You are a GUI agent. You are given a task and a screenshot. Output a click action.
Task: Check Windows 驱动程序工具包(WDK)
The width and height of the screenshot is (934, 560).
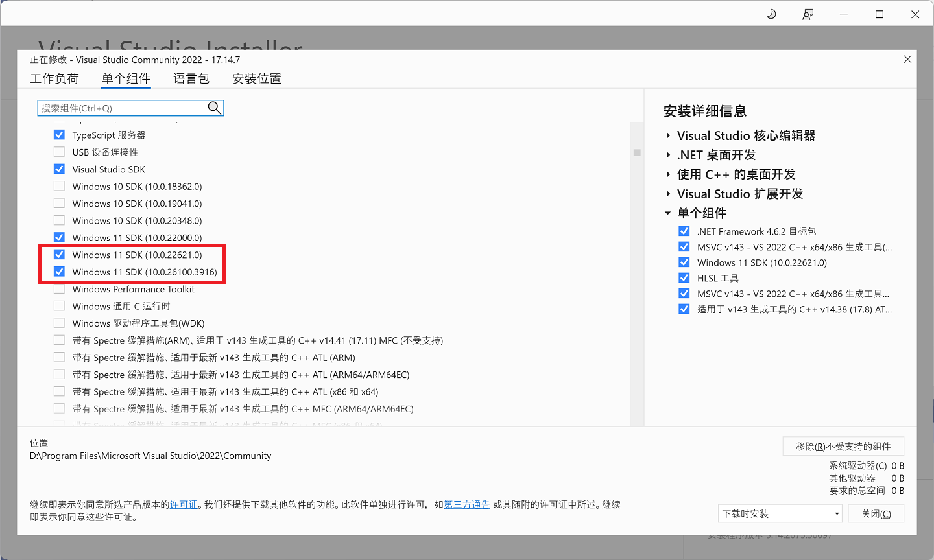coord(59,323)
